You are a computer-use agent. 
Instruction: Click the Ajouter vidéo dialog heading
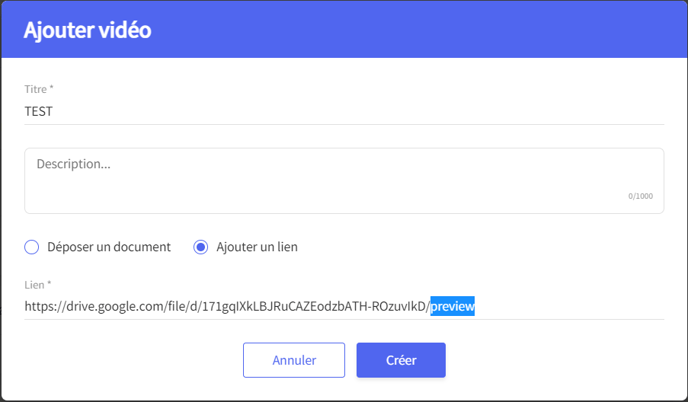(x=87, y=30)
